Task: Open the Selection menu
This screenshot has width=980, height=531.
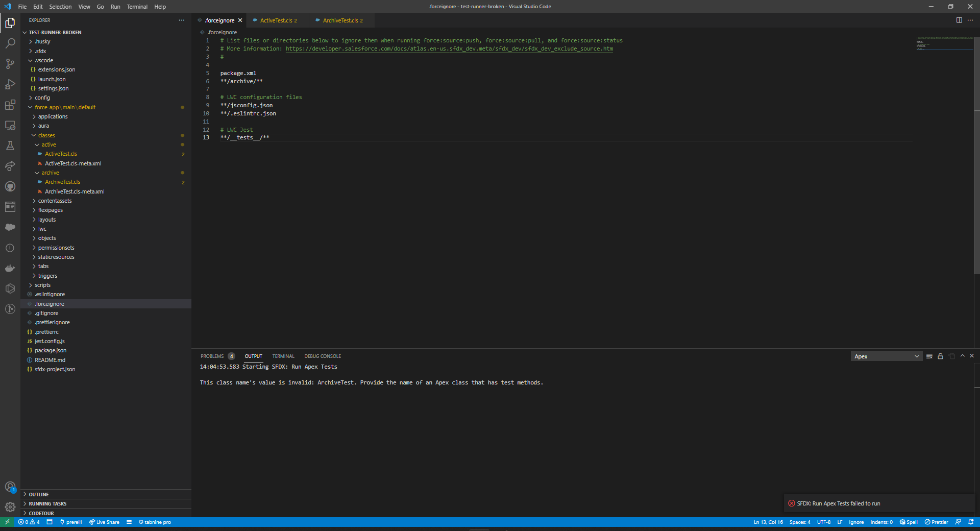Action: pos(60,7)
